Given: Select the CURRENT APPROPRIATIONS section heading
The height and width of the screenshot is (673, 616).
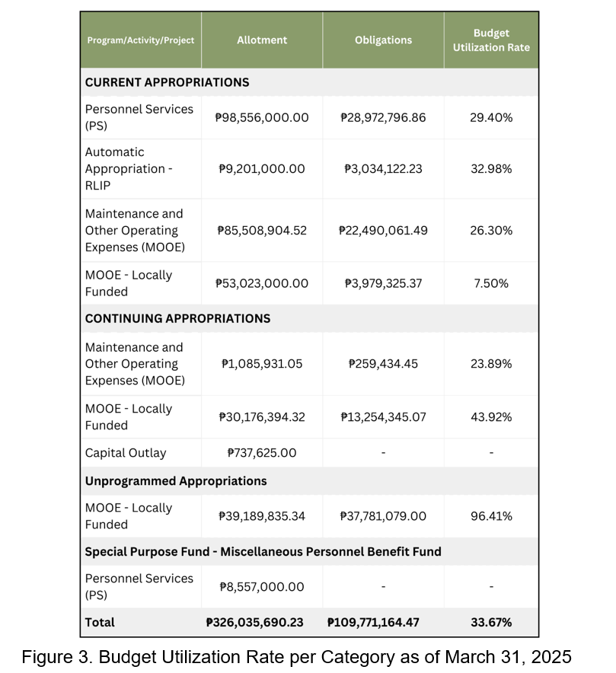Looking at the screenshot, I should coord(167,82).
